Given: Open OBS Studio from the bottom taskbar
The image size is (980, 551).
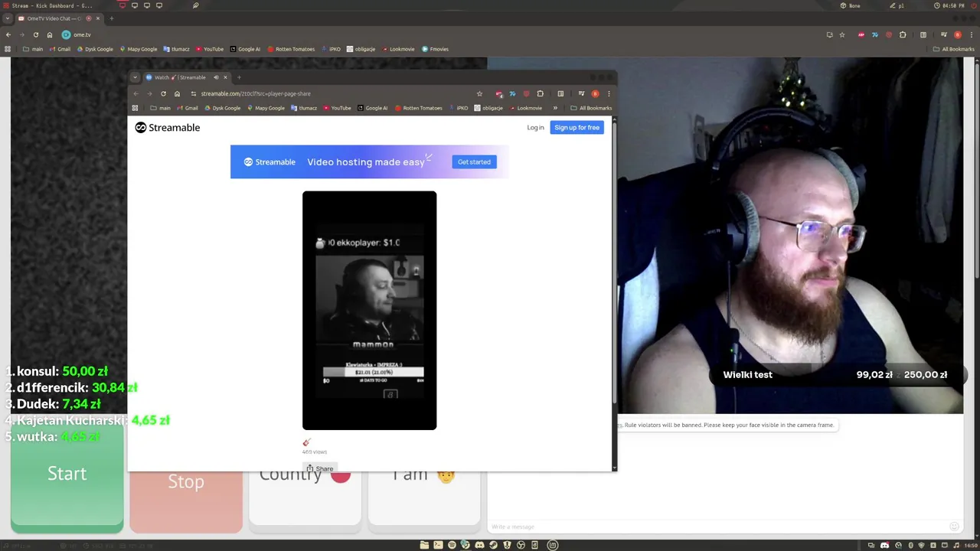Looking at the screenshot, I should click(x=521, y=545).
